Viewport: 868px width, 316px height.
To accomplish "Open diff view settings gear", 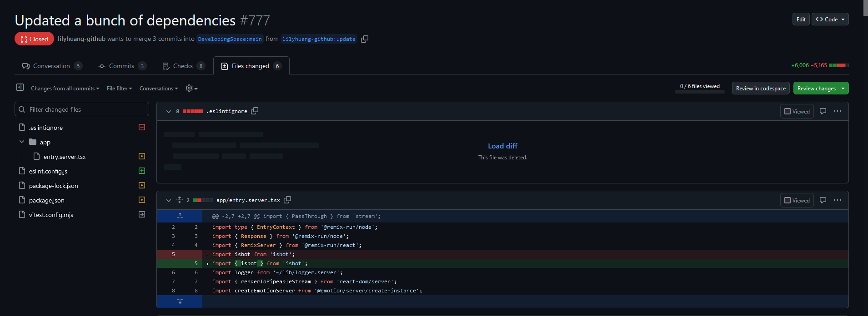I will pyautogui.click(x=191, y=89).
